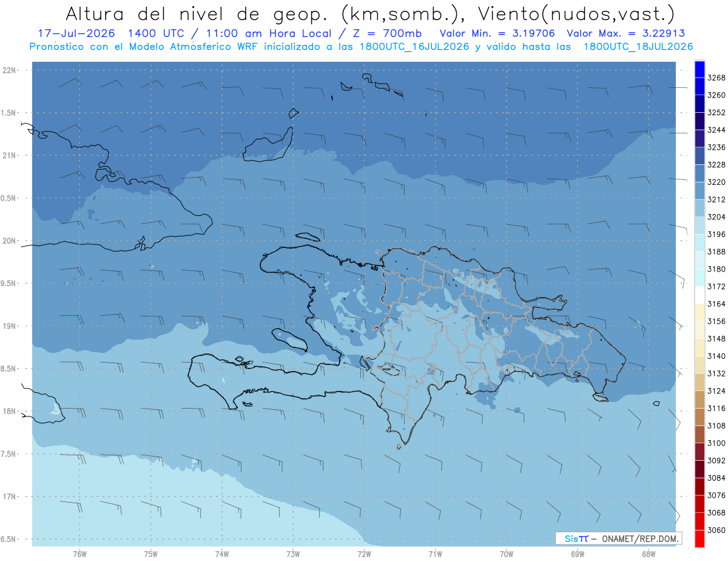This screenshot has width=728, height=562.
Task: Click the 3252 legend value
Action: (716, 113)
